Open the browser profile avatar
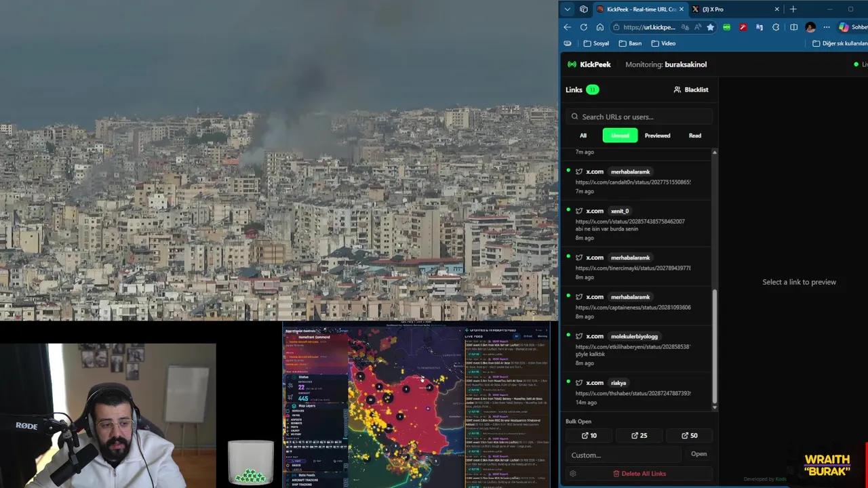The height and width of the screenshot is (488, 868). click(810, 27)
